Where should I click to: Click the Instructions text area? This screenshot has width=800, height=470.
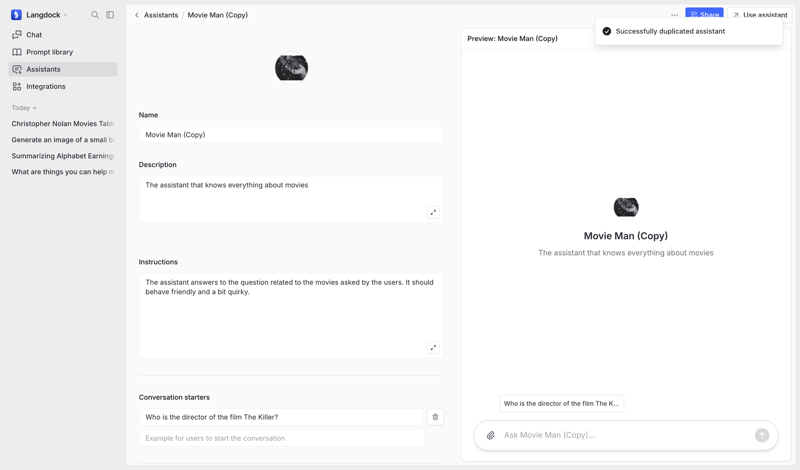[x=291, y=315]
